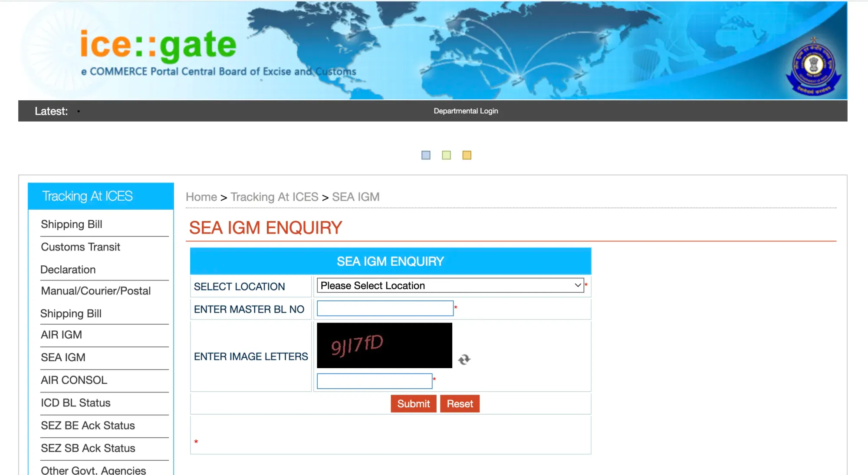Image resolution: width=868 pixels, height=475 pixels.
Task: Select the green theme color square
Action: tap(446, 155)
